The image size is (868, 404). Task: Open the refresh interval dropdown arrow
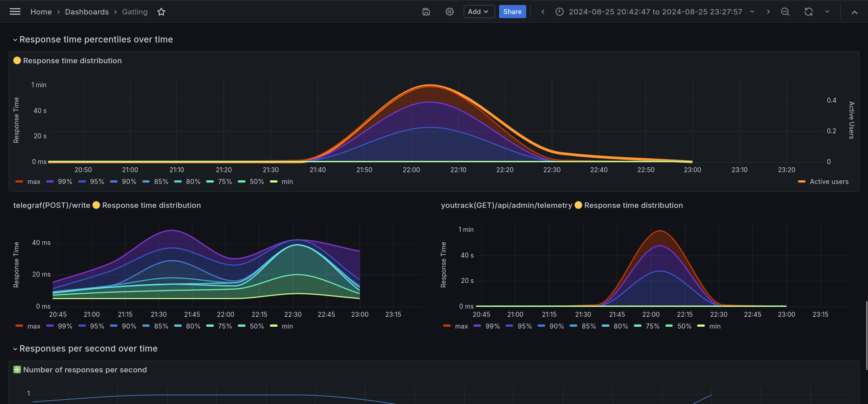(827, 12)
